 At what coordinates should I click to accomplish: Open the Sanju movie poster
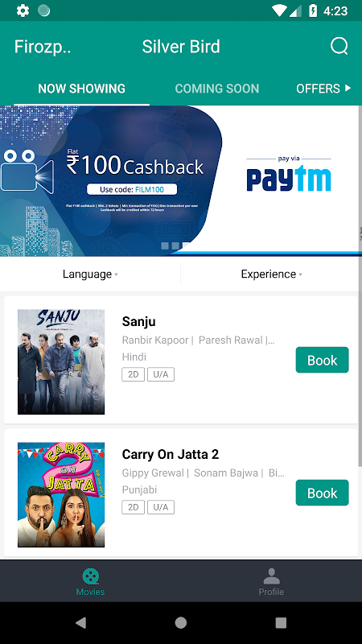pos(61,361)
